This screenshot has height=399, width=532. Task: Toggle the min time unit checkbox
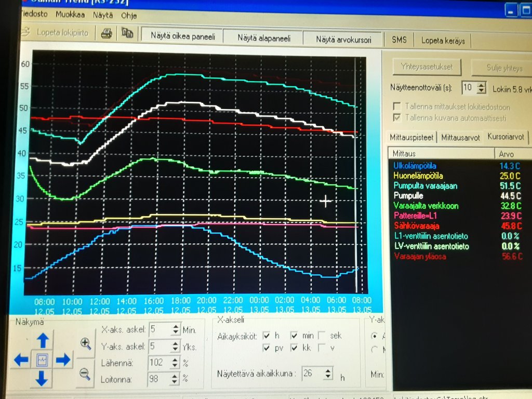(x=294, y=336)
